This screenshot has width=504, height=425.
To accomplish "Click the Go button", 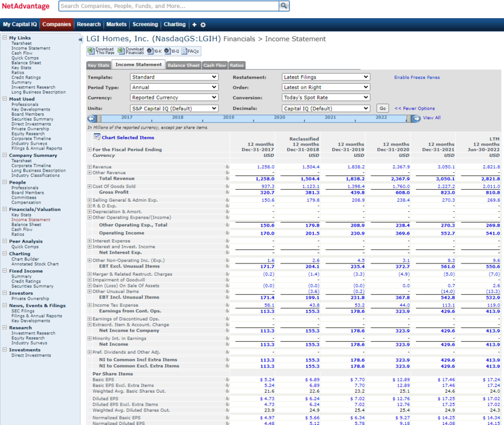I will pyautogui.click(x=382, y=108).
